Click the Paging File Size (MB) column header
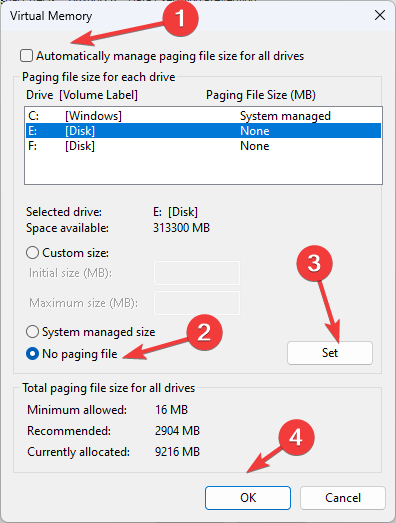Screen dimensions: 396x523 (261, 95)
